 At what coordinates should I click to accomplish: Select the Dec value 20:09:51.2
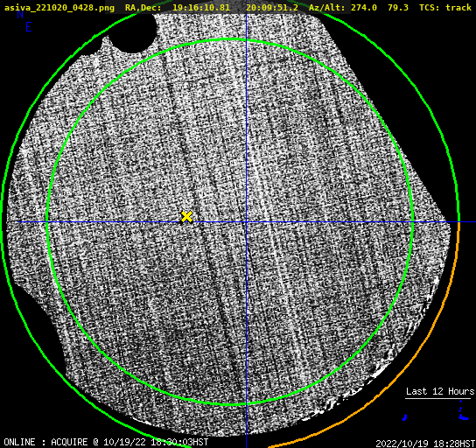coord(272,7)
